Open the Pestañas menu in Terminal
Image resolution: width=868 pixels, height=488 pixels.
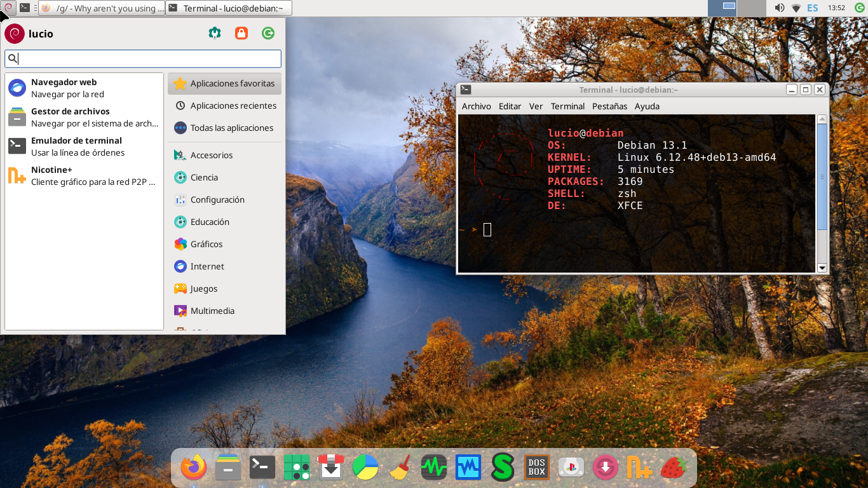pyautogui.click(x=610, y=106)
